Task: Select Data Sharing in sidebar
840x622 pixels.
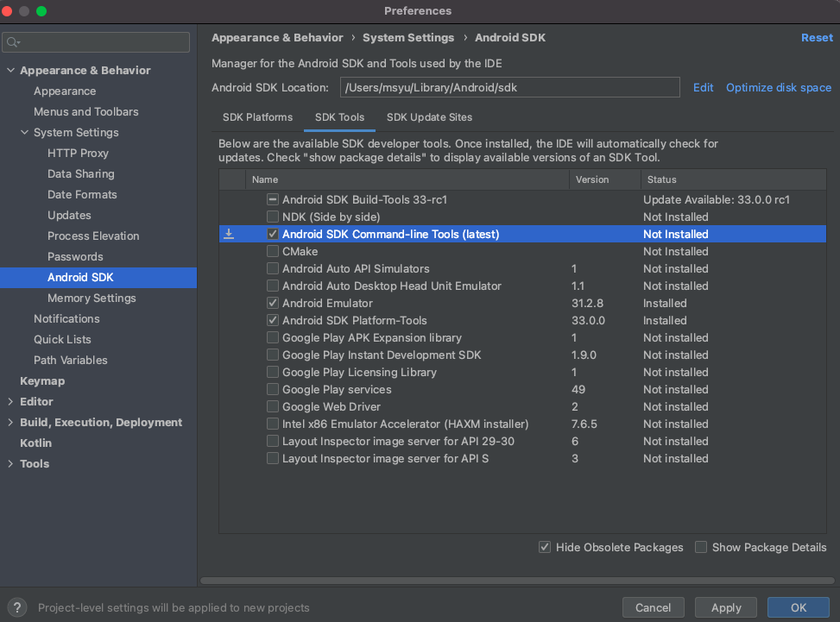Action: pyautogui.click(x=81, y=174)
